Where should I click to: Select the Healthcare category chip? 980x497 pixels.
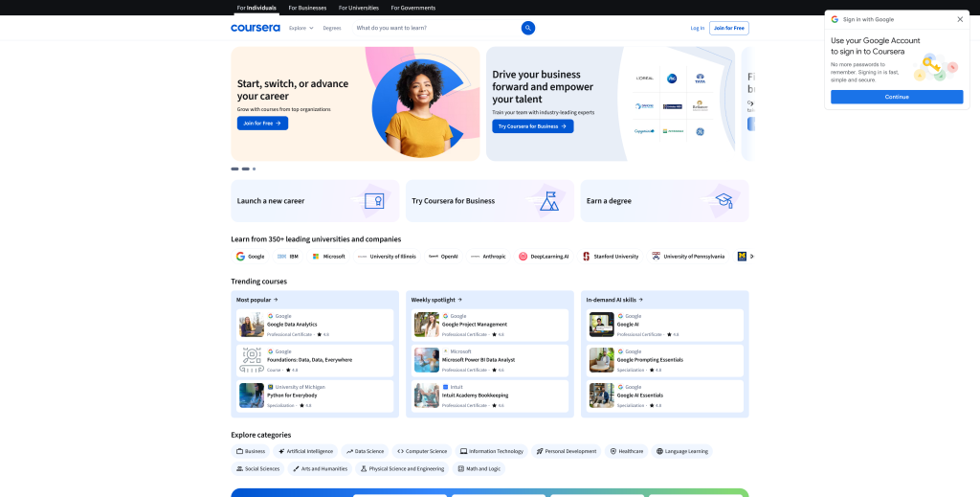click(x=626, y=451)
